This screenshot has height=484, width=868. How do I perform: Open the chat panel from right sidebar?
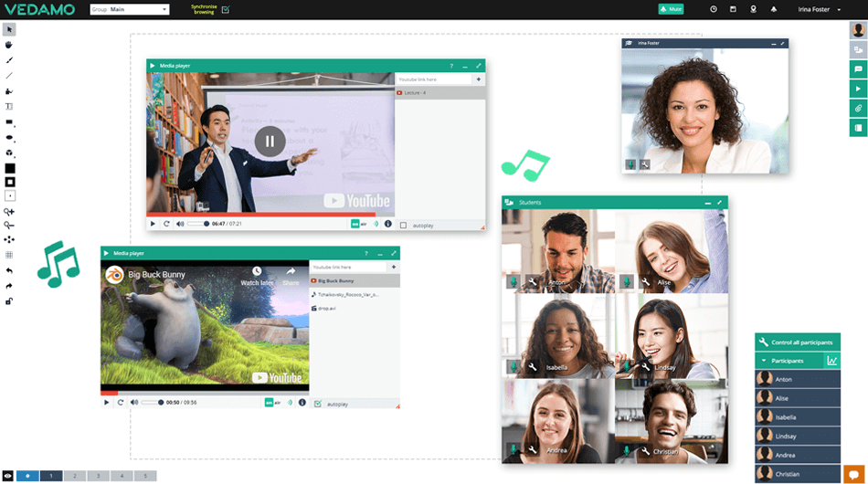point(858,68)
